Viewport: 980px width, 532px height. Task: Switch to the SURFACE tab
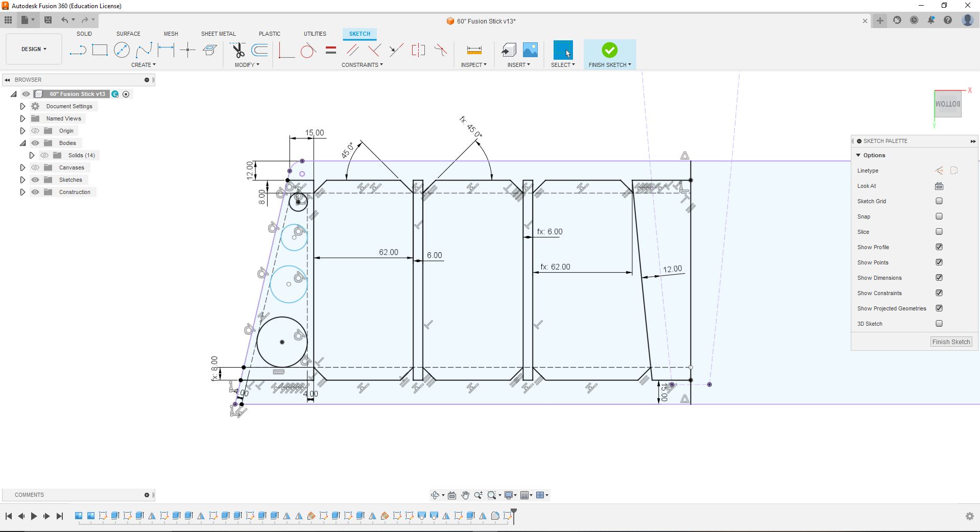coord(128,34)
